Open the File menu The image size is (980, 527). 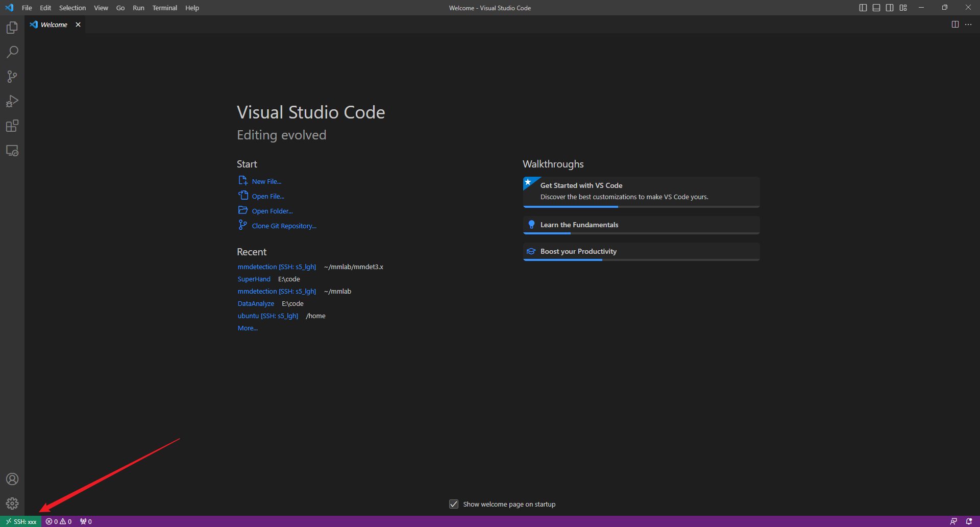[x=27, y=8]
